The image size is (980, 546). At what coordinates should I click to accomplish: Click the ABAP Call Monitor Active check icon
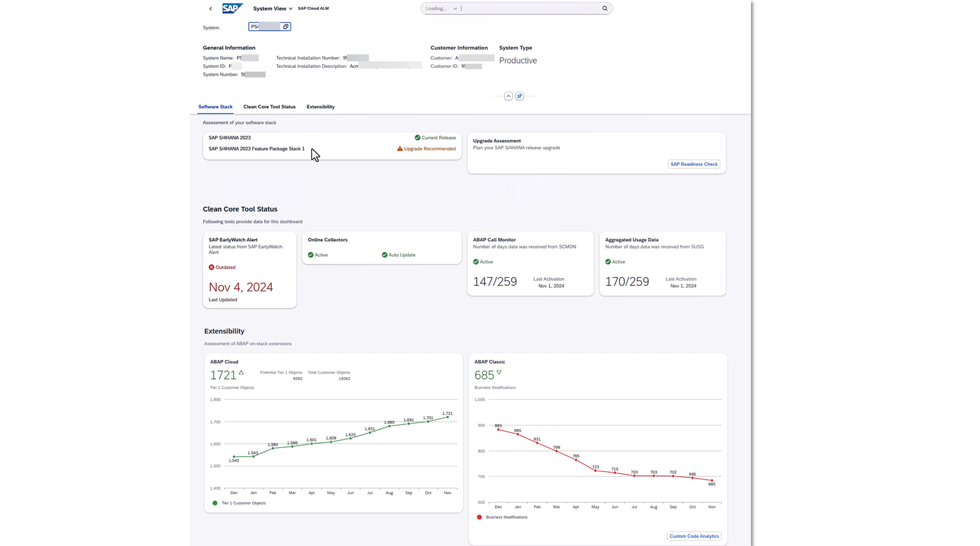coord(476,262)
